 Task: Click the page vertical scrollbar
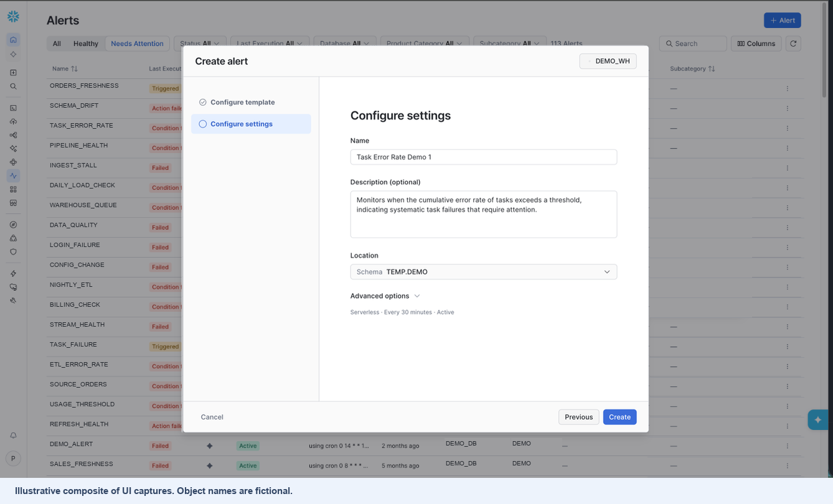pos(825,50)
